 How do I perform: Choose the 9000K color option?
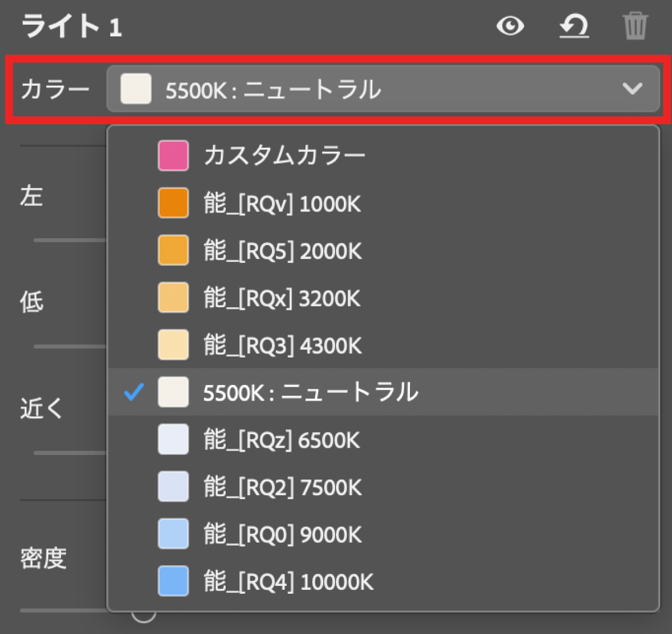pyautogui.click(x=383, y=534)
